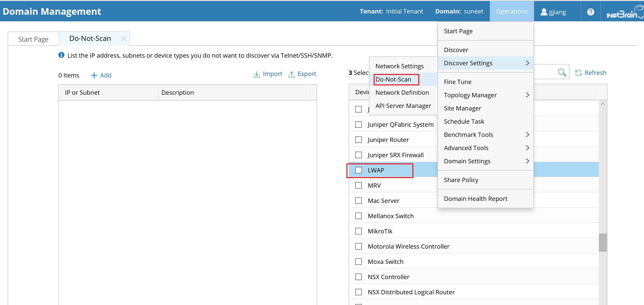Switch to the Start Page tab
This screenshot has width=644, height=305.
33,39
